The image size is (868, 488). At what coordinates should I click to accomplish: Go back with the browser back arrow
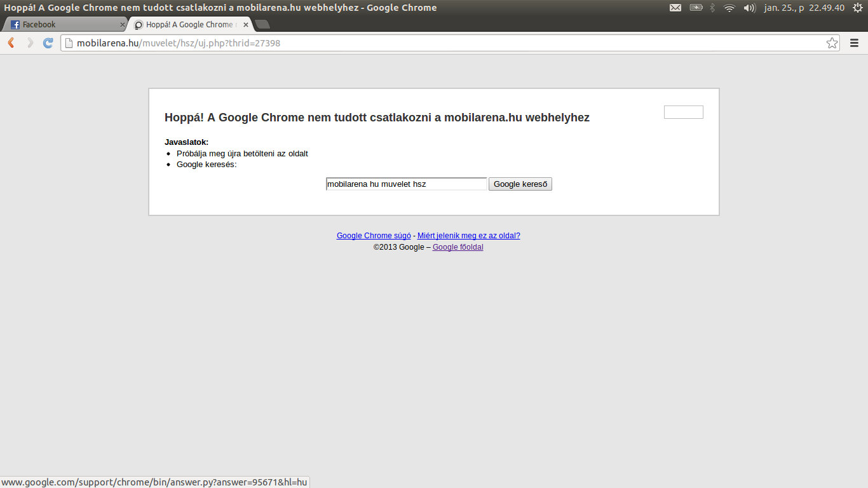[x=11, y=43]
